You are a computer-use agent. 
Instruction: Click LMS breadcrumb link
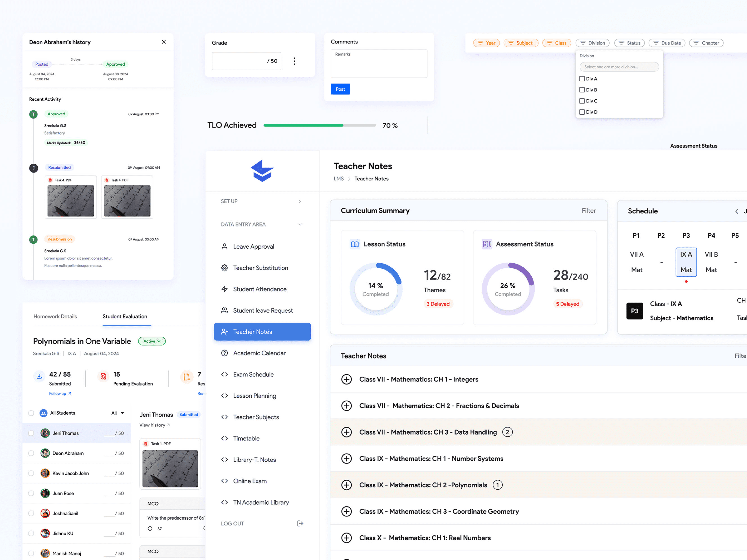click(339, 179)
